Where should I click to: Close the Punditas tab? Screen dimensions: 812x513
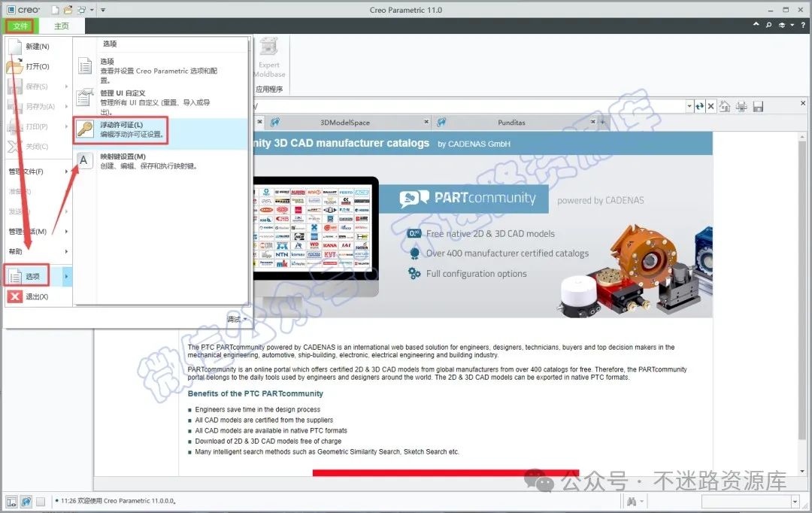(x=593, y=122)
